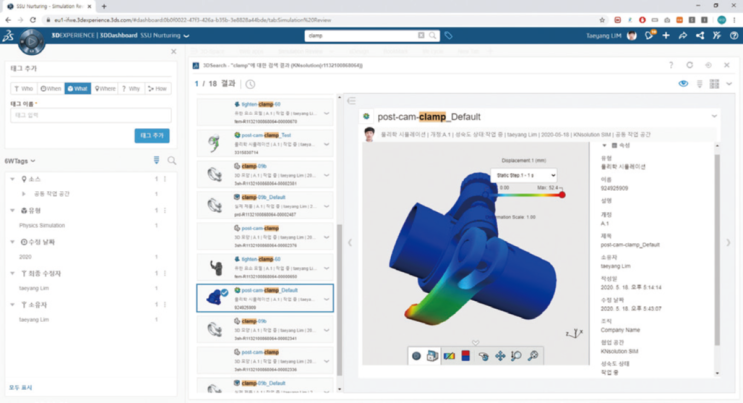Open the social network share icon

700,36
